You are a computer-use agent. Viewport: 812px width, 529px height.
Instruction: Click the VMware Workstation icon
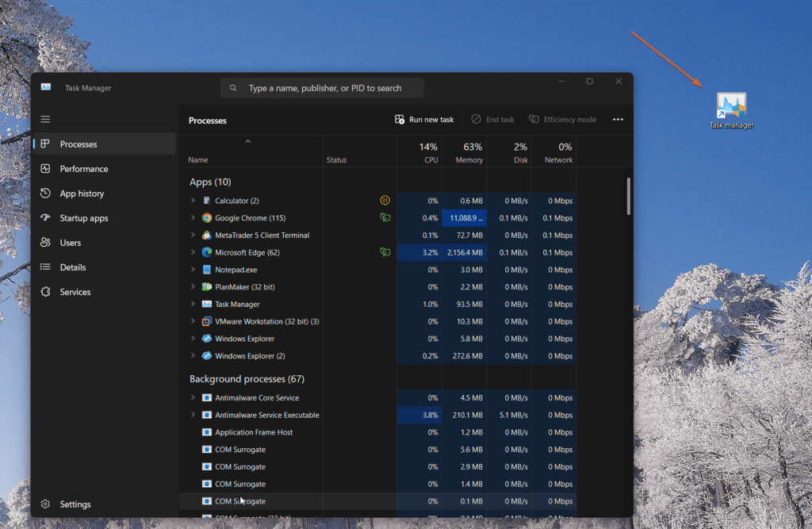(207, 321)
